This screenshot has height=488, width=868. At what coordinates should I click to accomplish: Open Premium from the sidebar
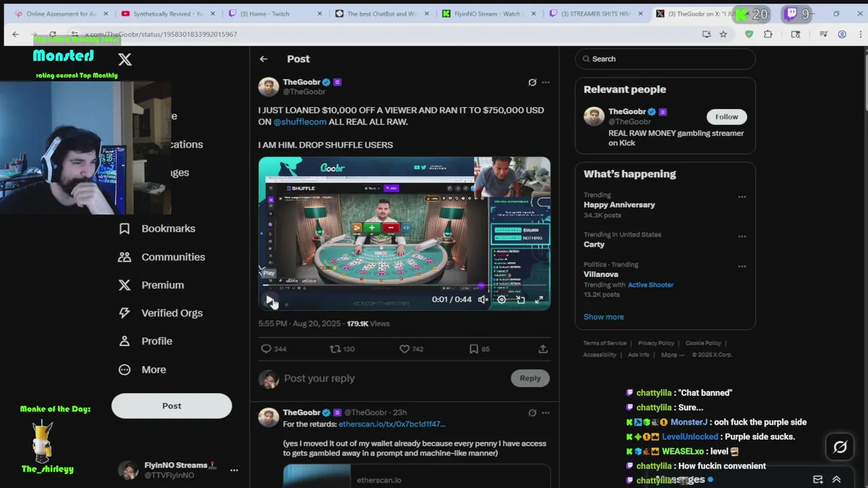[x=163, y=285]
